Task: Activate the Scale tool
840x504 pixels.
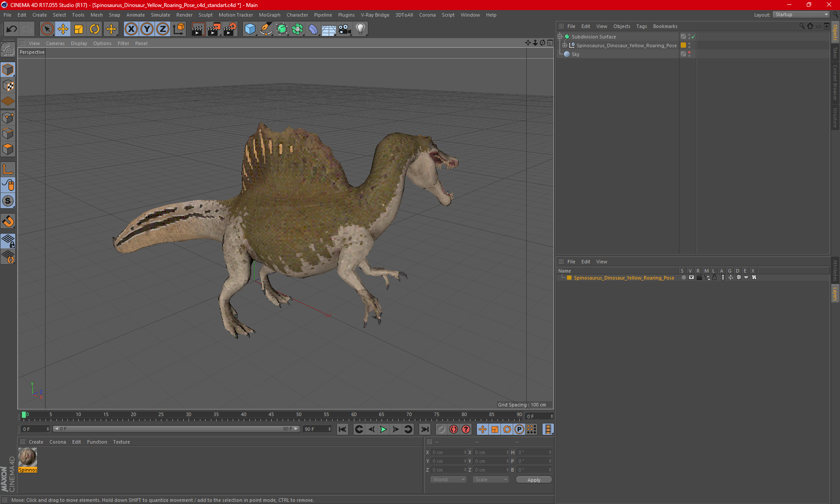Action: [79, 29]
